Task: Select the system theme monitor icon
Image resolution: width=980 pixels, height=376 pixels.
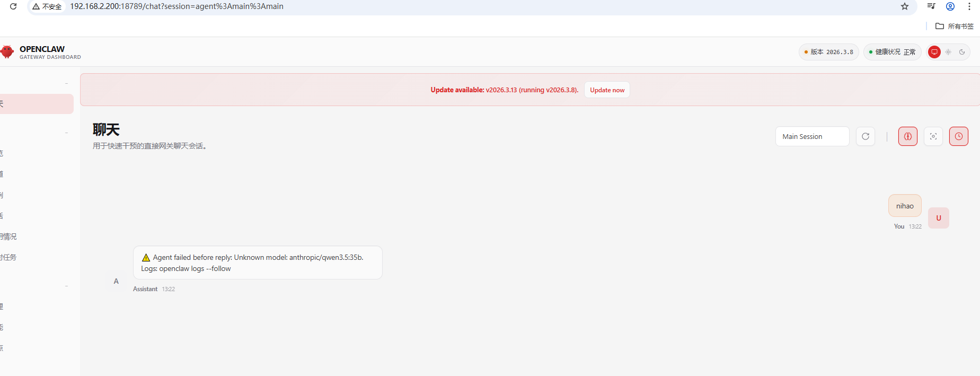Action: [x=934, y=52]
